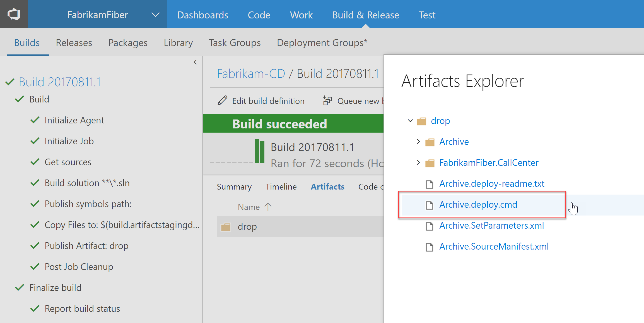Switch to the Releases tab

coord(74,43)
